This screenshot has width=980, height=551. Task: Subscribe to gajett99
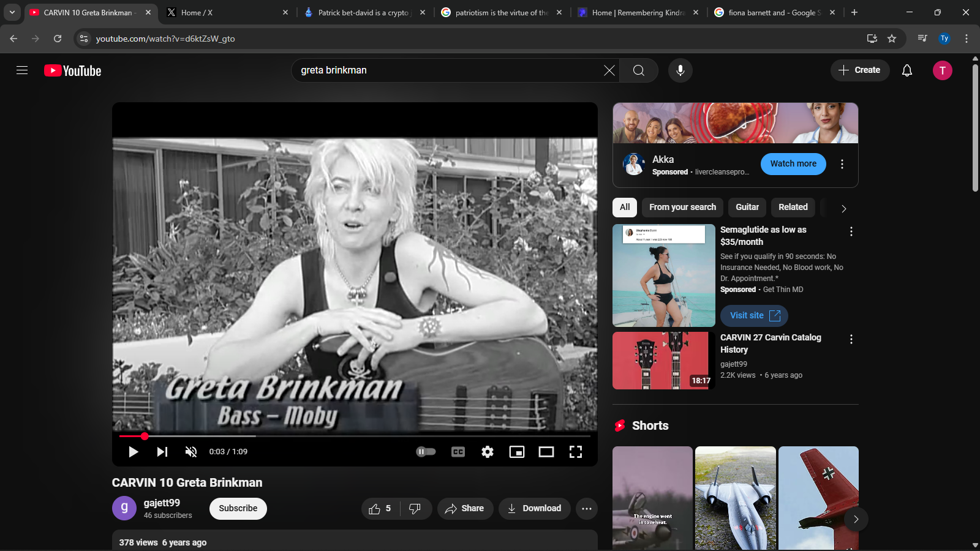tap(238, 509)
